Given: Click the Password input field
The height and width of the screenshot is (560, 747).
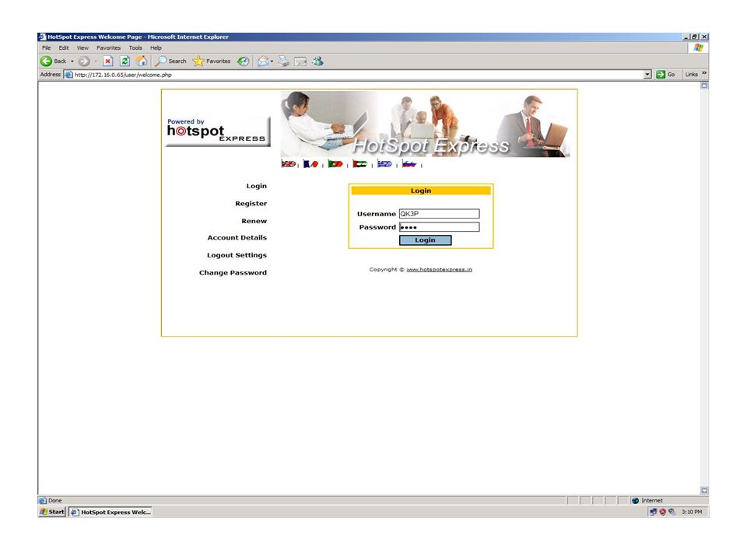Looking at the screenshot, I should pos(439,227).
